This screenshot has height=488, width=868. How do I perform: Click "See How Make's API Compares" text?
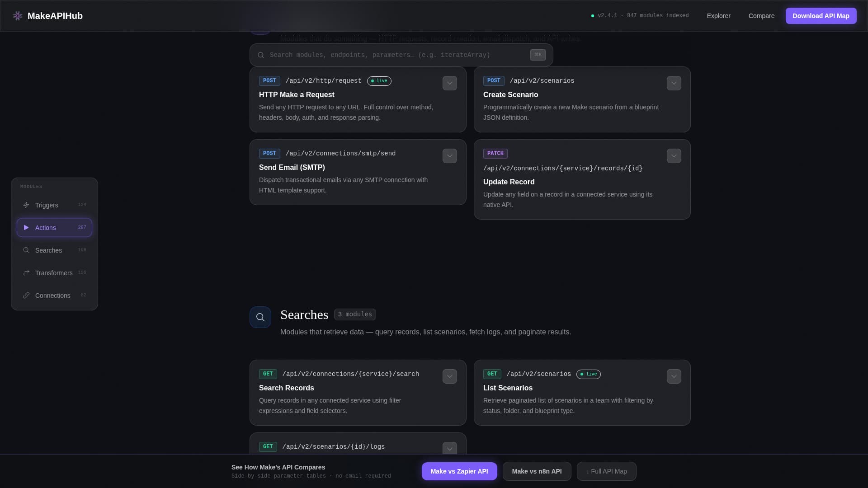click(x=278, y=467)
